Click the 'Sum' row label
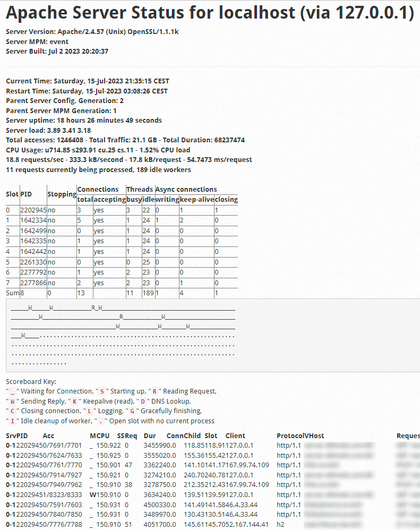The width and height of the screenshot is (420, 530). (x=13, y=293)
